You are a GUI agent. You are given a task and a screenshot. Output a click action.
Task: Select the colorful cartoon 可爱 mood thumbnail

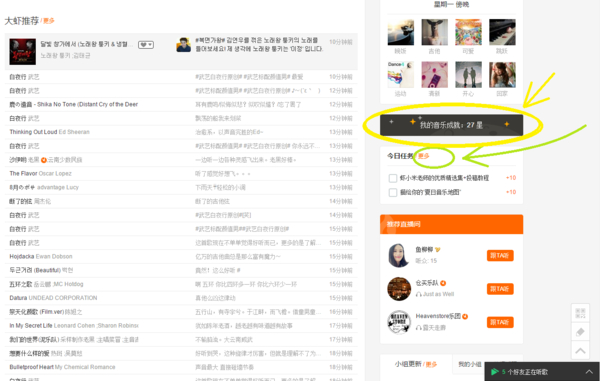pyautogui.click(x=468, y=32)
